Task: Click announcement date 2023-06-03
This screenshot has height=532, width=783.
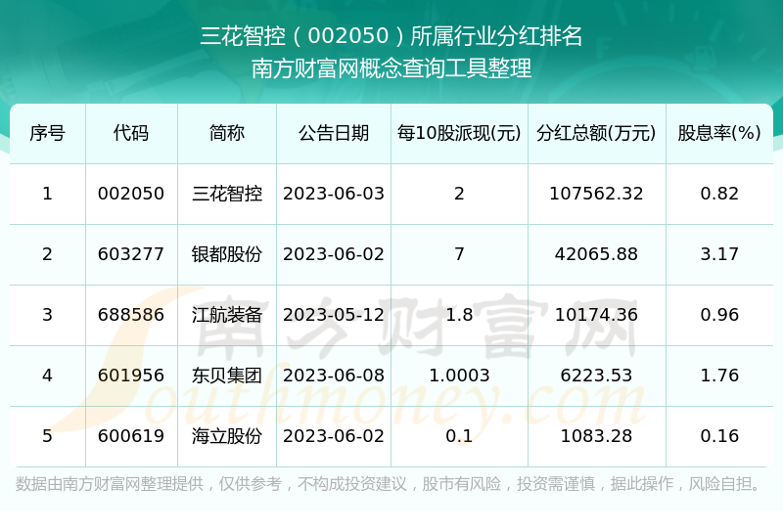Action: pos(334,194)
